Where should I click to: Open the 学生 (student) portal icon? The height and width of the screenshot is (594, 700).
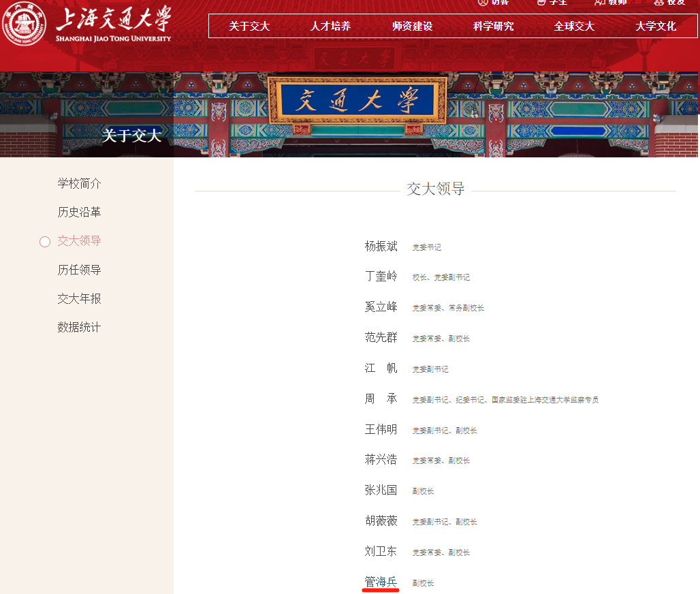click(553, 3)
